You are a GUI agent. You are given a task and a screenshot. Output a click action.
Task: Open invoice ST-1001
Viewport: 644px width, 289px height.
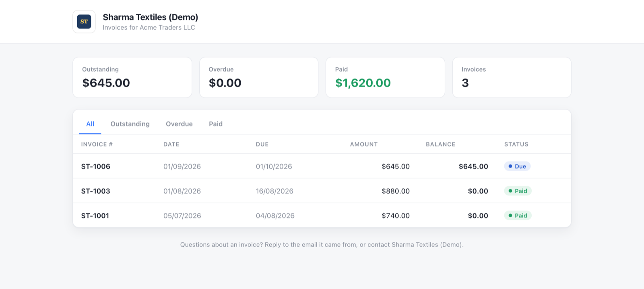tap(95, 216)
